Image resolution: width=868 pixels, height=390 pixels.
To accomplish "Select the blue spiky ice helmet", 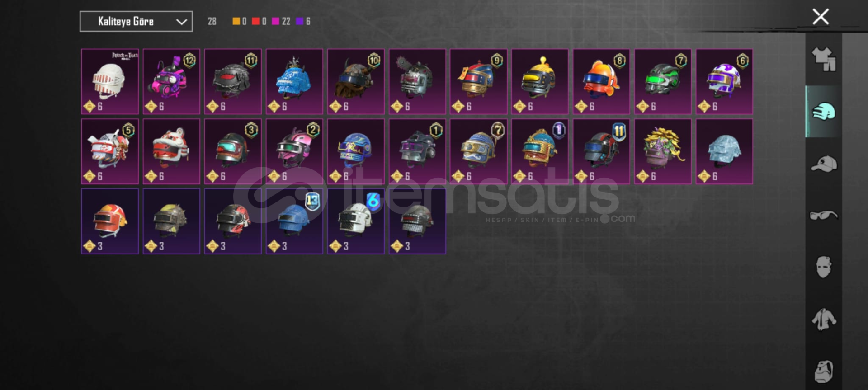I will point(294,81).
